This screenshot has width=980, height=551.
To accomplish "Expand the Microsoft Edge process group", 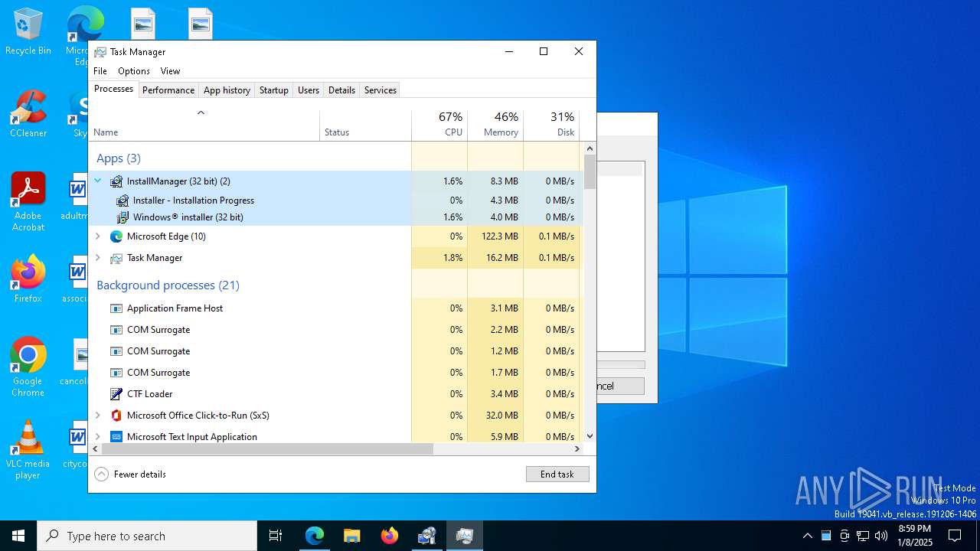I will click(97, 236).
